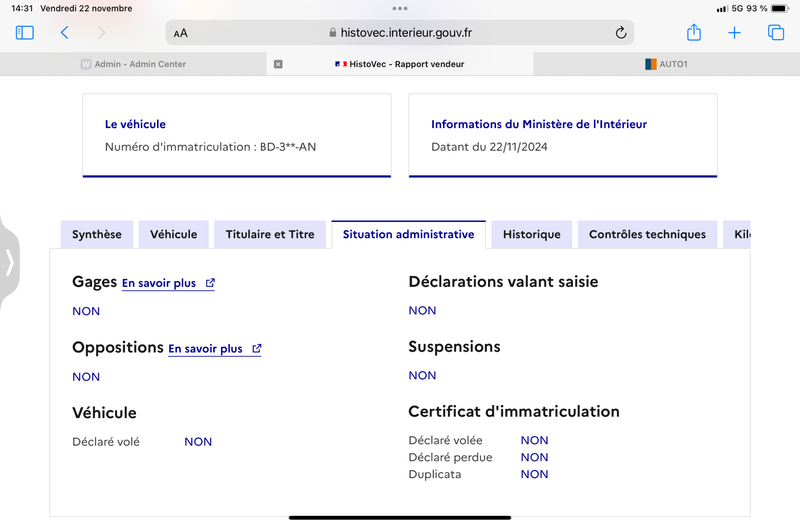Expand the slide-over handle on left edge
Image resolution: width=800 pixels, height=525 pixels.
(x=10, y=263)
